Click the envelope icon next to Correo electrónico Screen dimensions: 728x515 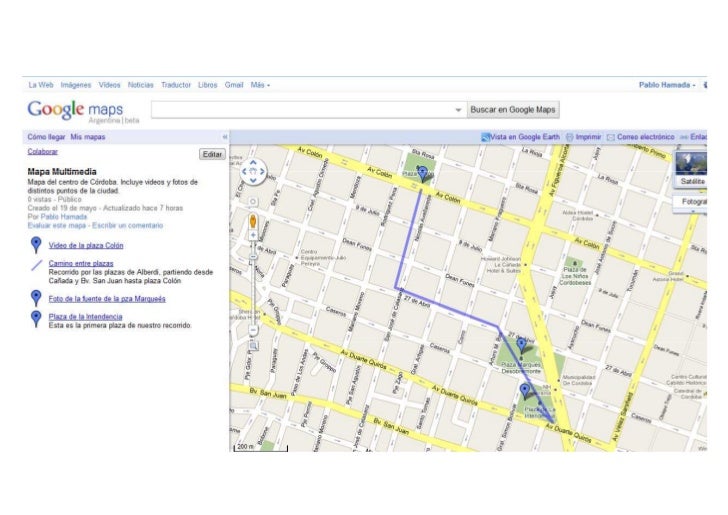(x=611, y=137)
